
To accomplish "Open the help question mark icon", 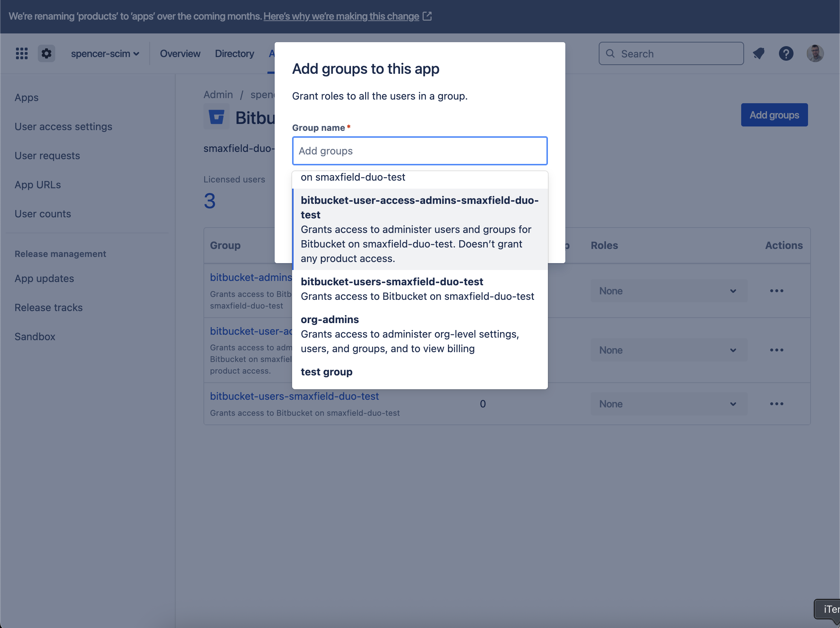I will pos(786,53).
